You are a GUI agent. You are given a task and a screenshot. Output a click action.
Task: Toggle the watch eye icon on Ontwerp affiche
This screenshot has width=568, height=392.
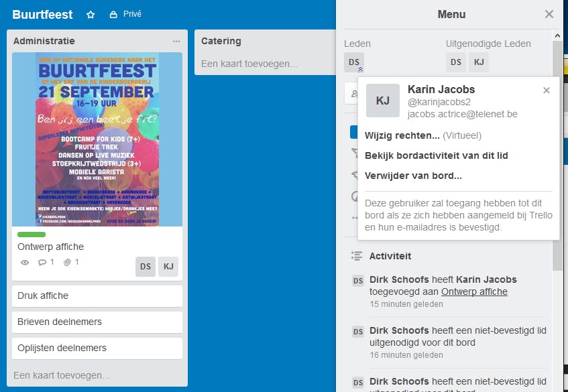pyautogui.click(x=25, y=263)
